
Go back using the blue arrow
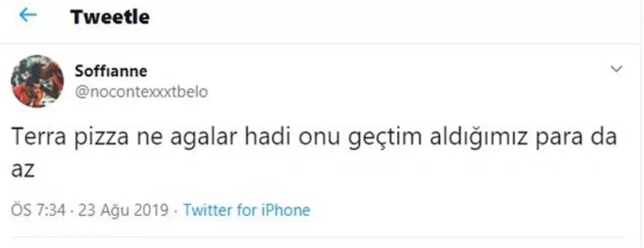coord(28,16)
